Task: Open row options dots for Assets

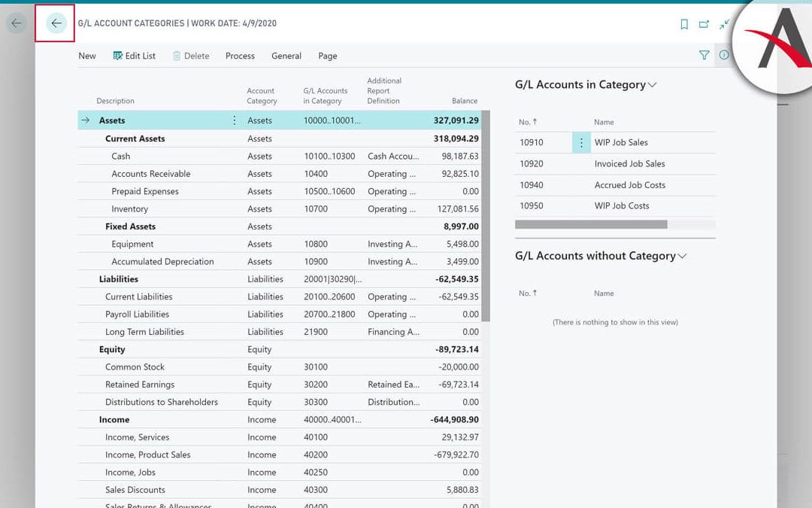Action: pyautogui.click(x=234, y=120)
